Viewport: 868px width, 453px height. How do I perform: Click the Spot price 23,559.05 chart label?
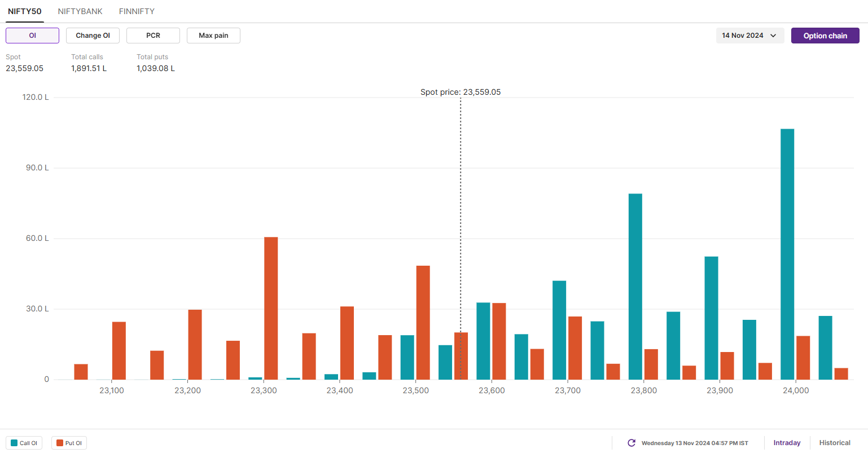pyautogui.click(x=461, y=92)
